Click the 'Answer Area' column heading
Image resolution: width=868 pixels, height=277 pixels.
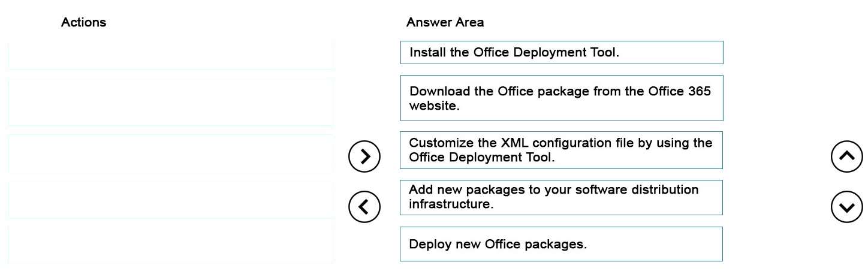coord(445,22)
